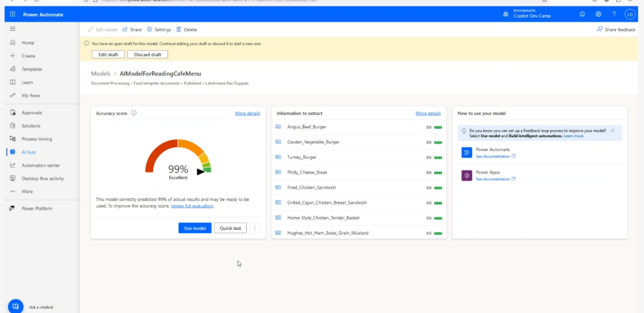644x313 pixels.
Task: Open the feedback smiley icon in header
Action: click(x=582, y=14)
